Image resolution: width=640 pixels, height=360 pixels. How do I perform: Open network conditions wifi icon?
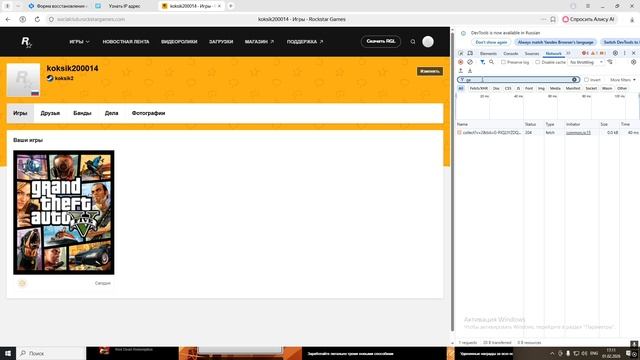tap(610, 62)
